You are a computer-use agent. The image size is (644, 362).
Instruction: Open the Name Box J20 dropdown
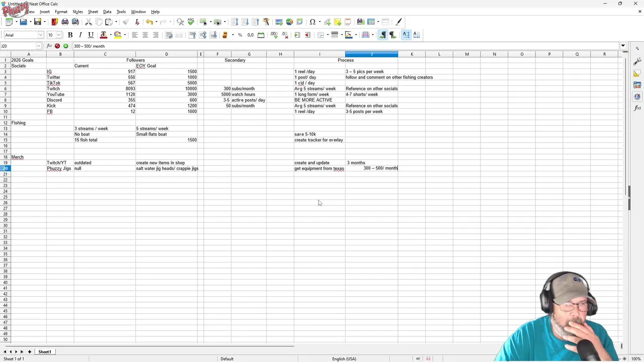pos(38,46)
